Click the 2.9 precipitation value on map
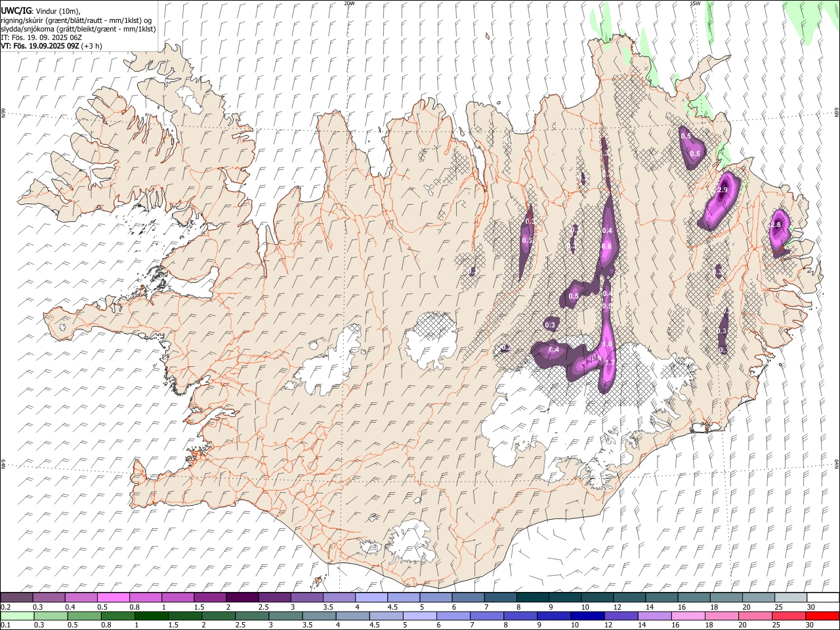 (723, 190)
